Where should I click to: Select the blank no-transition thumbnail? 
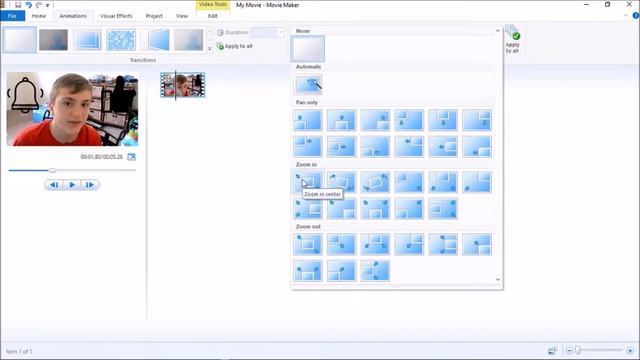coord(20,40)
